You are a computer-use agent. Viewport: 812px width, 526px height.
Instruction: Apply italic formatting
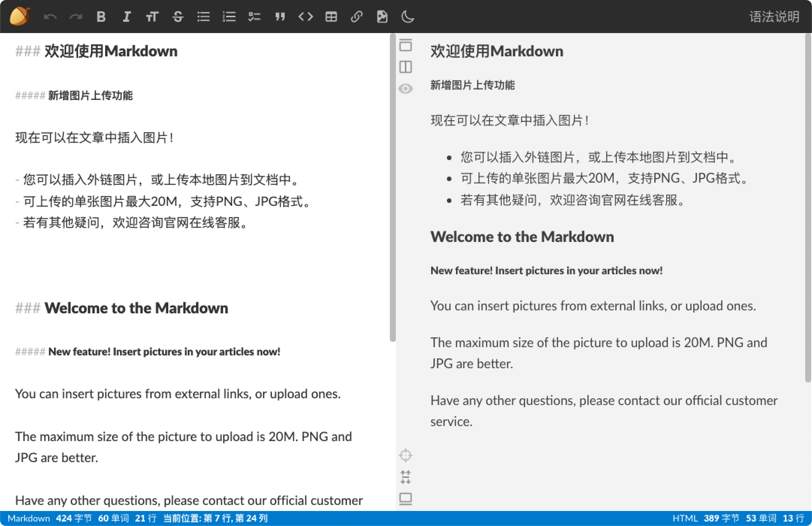click(x=127, y=17)
